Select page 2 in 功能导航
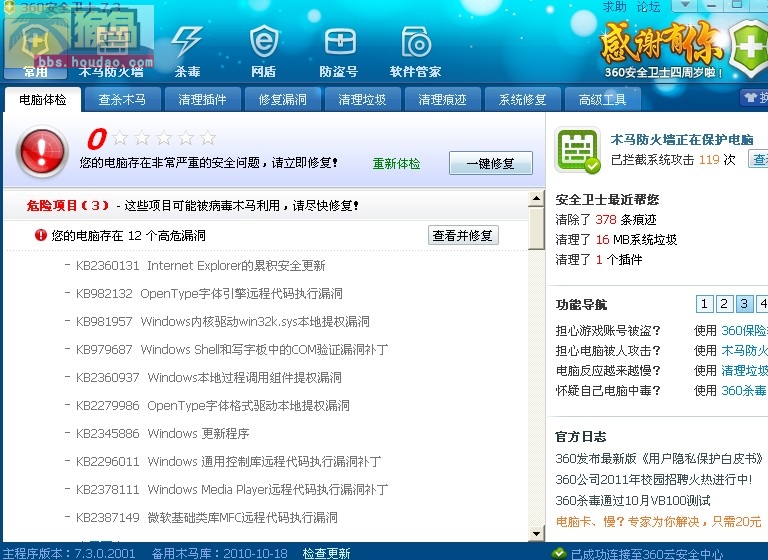 point(724,304)
